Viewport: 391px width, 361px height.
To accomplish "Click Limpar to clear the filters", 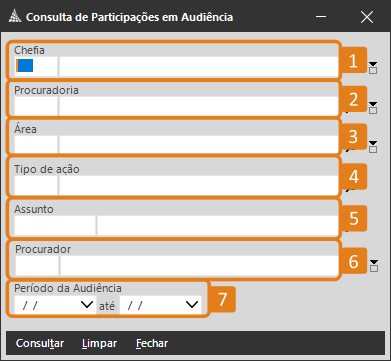I will pos(99,343).
